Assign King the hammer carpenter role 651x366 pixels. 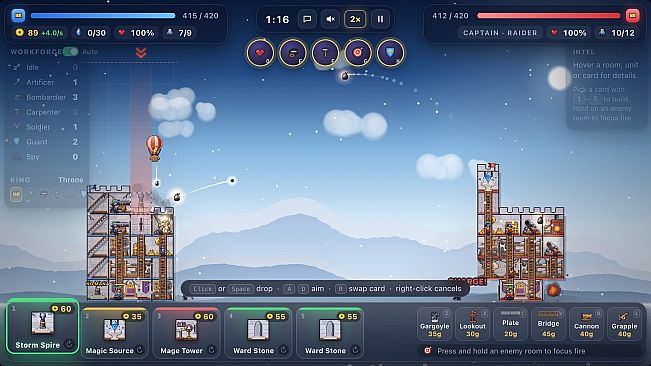[57, 194]
